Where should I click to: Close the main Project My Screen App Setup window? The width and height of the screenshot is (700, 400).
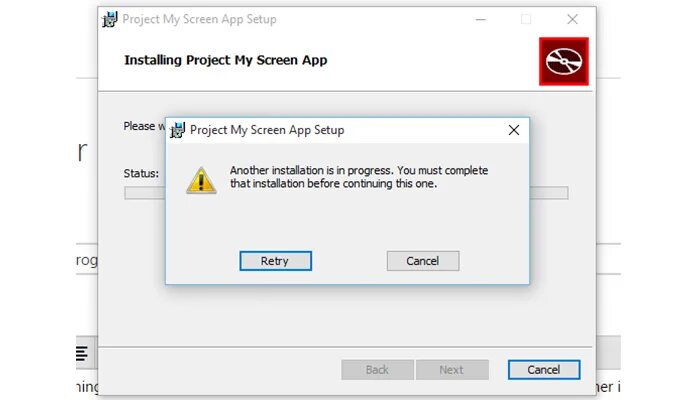point(572,19)
